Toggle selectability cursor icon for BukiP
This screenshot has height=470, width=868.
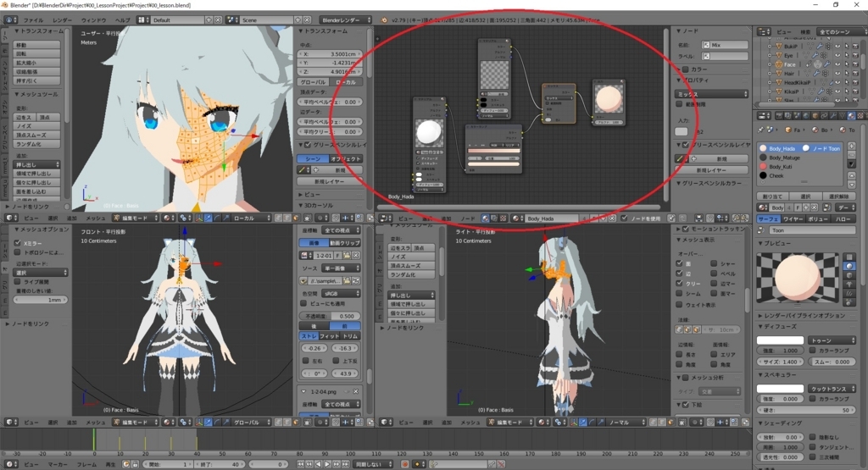[x=847, y=47]
